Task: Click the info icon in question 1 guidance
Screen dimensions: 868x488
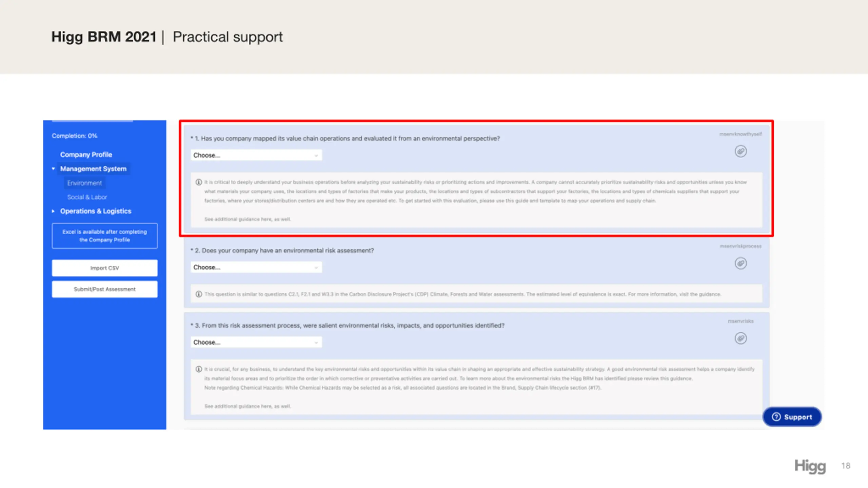Action: [x=199, y=182]
